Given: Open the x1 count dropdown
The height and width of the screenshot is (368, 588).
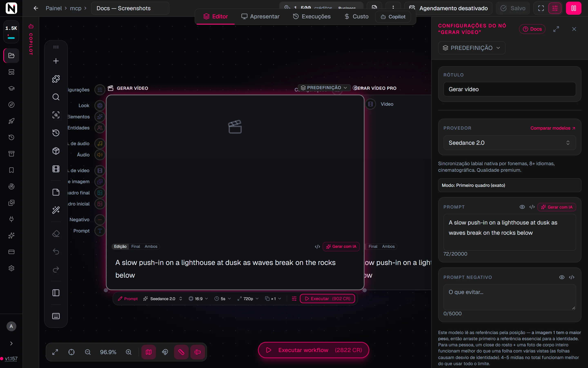Looking at the screenshot, I should point(273,299).
